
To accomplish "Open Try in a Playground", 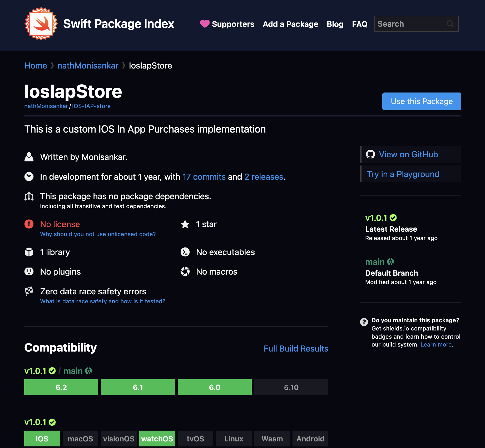I will pos(403,174).
